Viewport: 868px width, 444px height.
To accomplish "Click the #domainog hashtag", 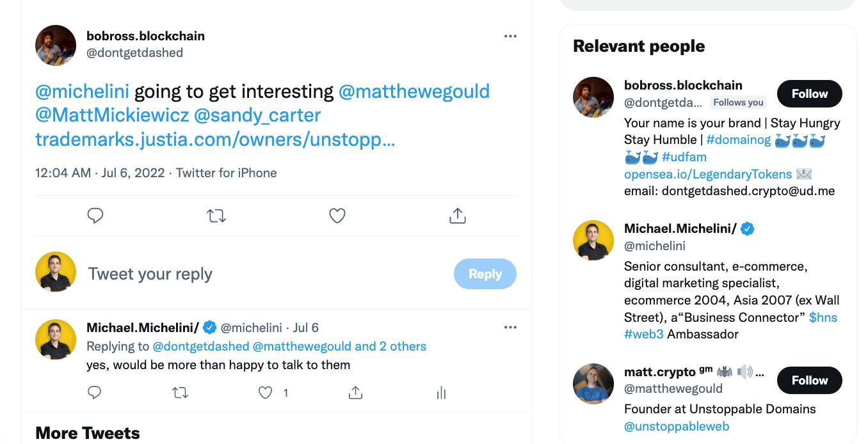I will (x=738, y=140).
